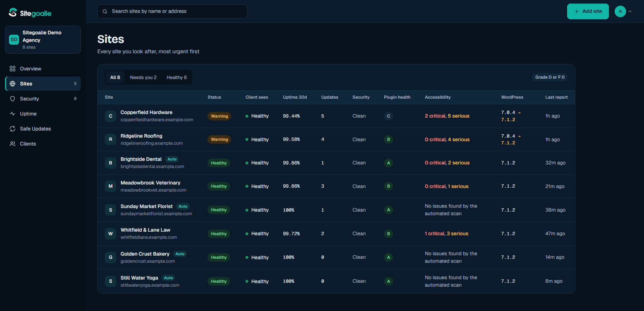Image resolution: width=644 pixels, height=311 pixels.
Task: Click the Auto tag on Golden Crust Bakery
Action: 180,254
